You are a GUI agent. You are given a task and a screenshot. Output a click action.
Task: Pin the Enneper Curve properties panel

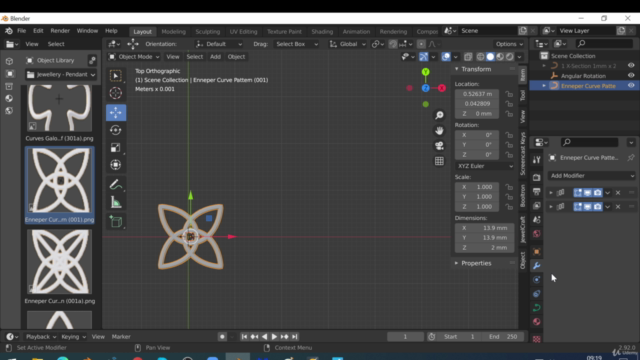click(x=631, y=158)
